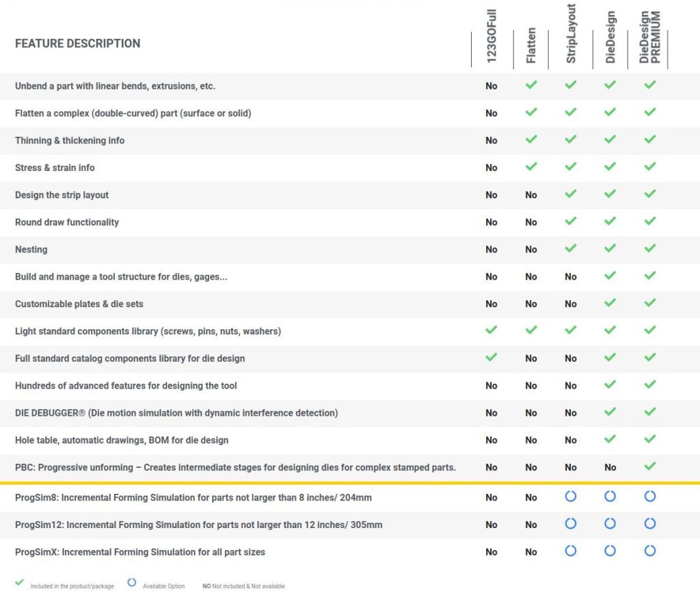Click the FEATURE DESCRIPTION heading
Image resolution: width=700 pixels, height=604 pixels.
point(77,44)
